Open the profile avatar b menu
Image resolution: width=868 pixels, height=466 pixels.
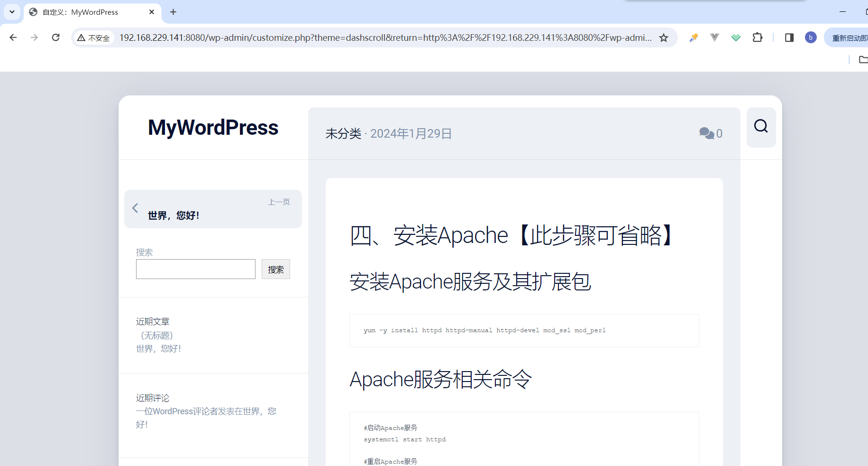pyautogui.click(x=811, y=37)
